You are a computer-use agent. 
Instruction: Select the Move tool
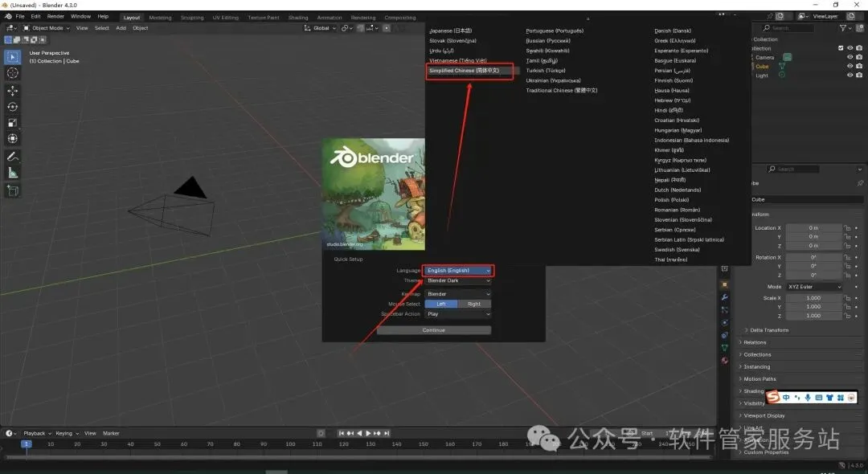coord(12,91)
